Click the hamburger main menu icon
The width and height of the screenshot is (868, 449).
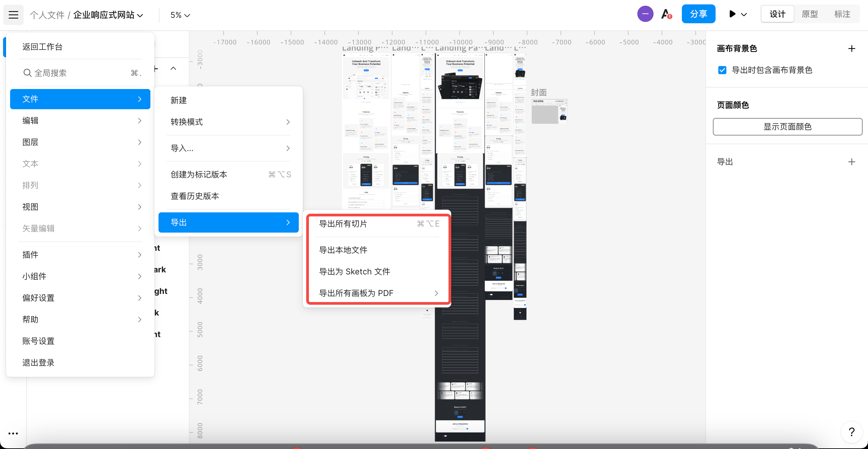[x=13, y=15]
